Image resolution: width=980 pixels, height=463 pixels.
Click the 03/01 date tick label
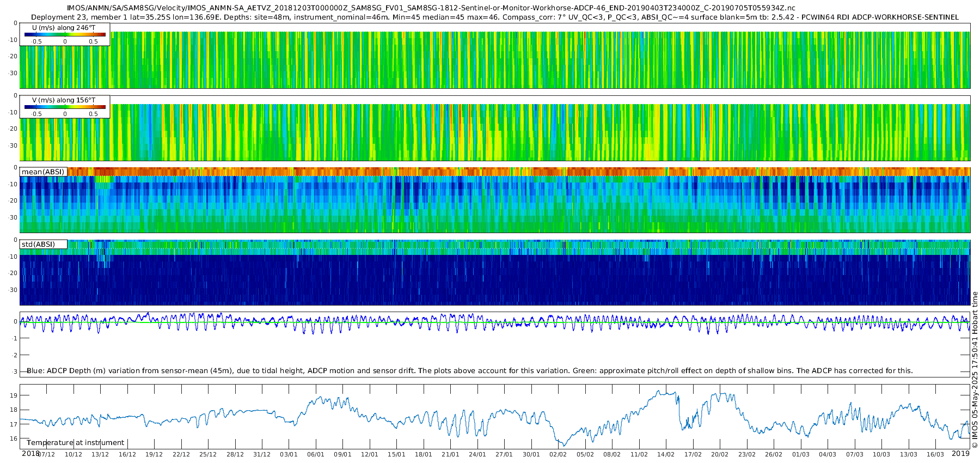click(289, 454)
